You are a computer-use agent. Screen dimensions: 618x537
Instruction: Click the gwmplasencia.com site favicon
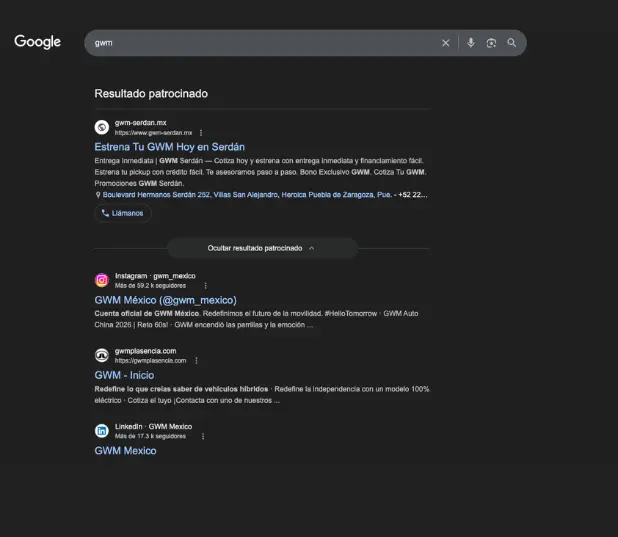102,355
